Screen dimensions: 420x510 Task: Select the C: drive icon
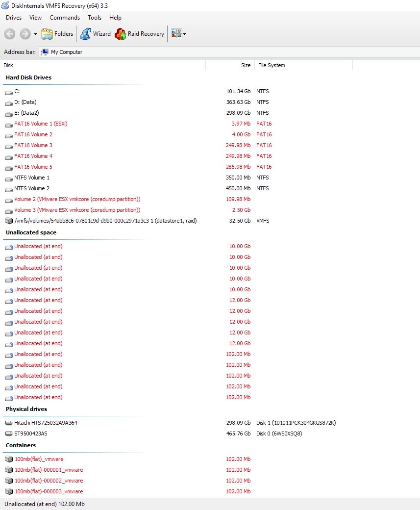pyautogui.click(x=9, y=92)
